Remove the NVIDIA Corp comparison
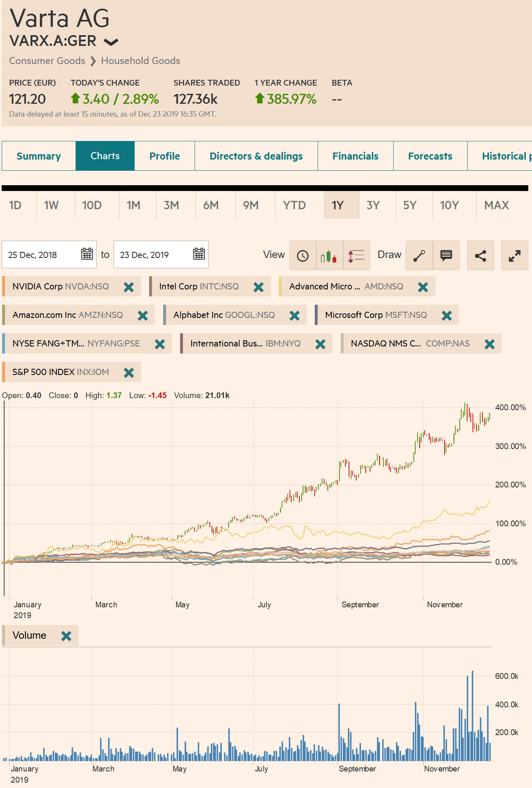The height and width of the screenshot is (788, 532). (x=129, y=287)
